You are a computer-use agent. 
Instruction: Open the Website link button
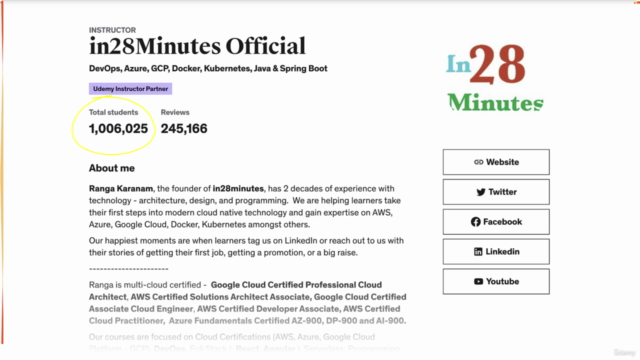(496, 162)
